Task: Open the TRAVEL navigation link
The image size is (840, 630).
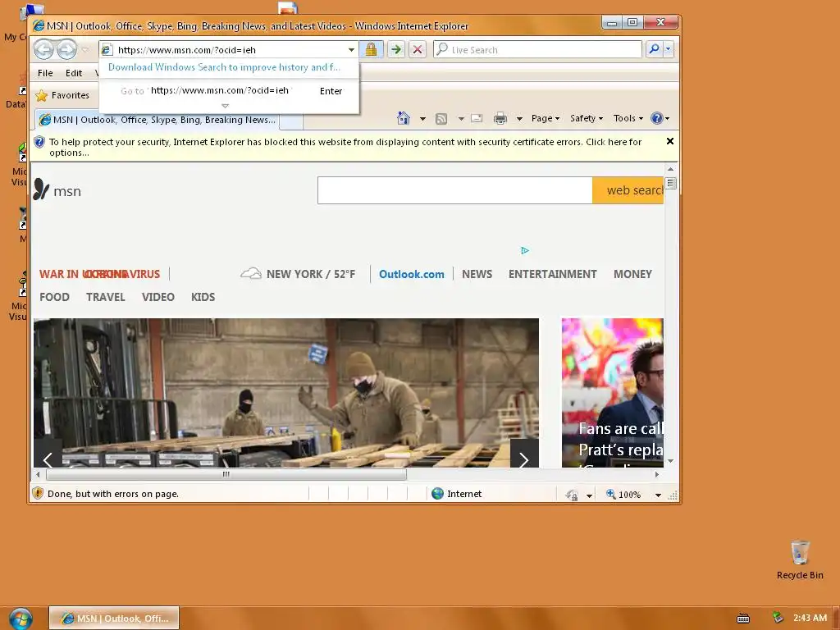Action: pyautogui.click(x=106, y=297)
